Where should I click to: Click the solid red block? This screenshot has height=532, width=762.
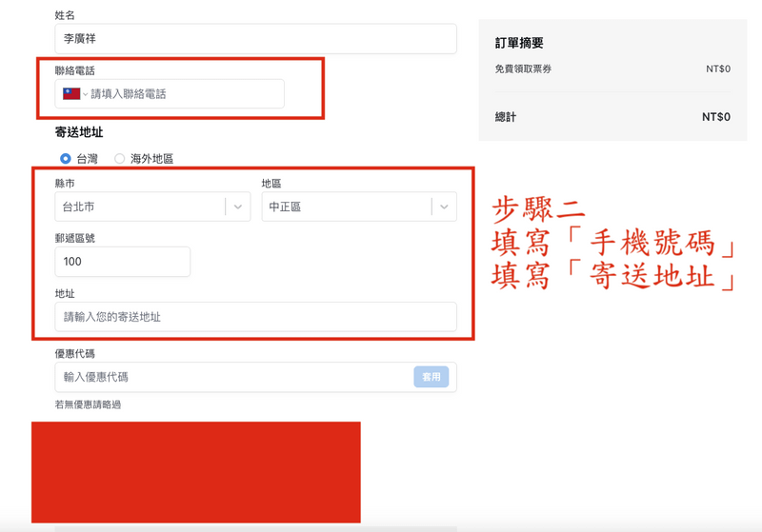tap(195, 472)
